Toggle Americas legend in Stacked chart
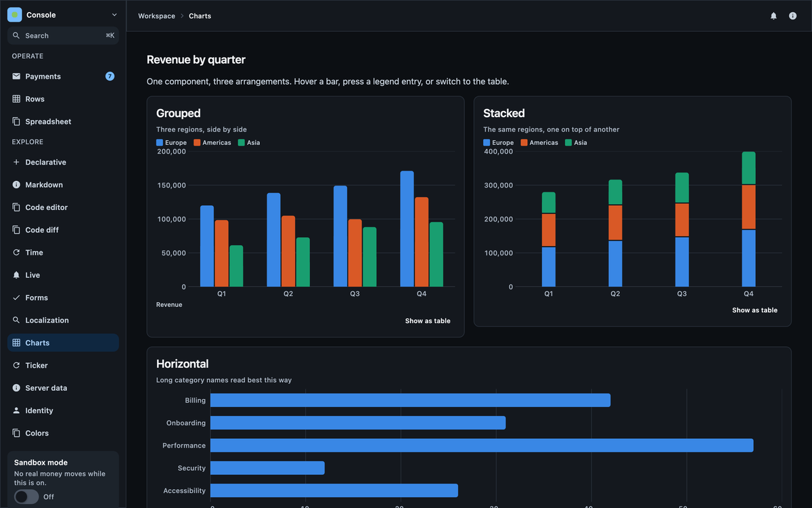The width and height of the screenshot is (812, 508). tap(539, 143)
